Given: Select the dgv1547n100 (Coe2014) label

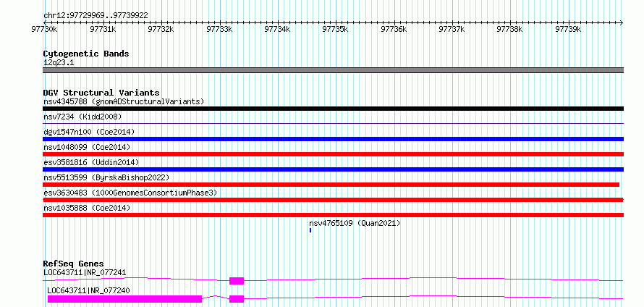Looking at the screenshot, I should pyautogui.click(x=89, y=132).
